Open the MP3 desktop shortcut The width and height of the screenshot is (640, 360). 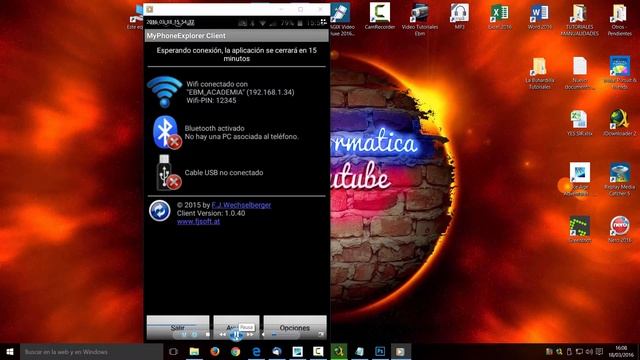point(459,16)
